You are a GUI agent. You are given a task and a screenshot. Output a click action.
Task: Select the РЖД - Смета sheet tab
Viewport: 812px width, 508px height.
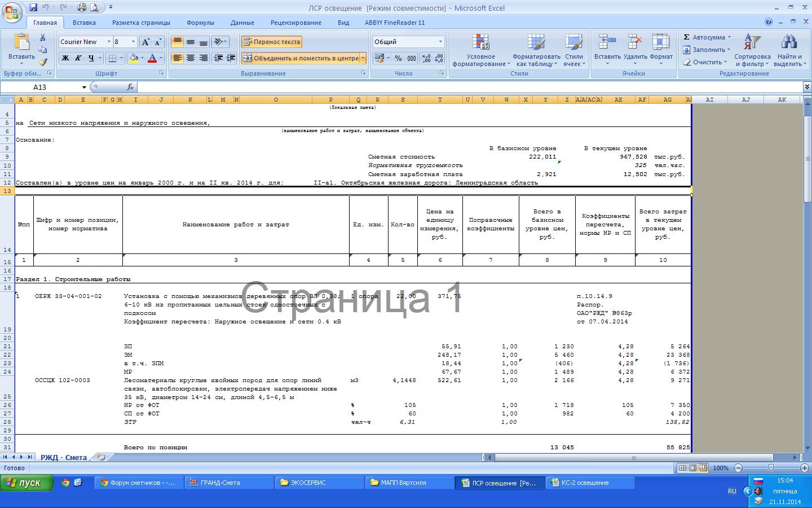point(63,457)
